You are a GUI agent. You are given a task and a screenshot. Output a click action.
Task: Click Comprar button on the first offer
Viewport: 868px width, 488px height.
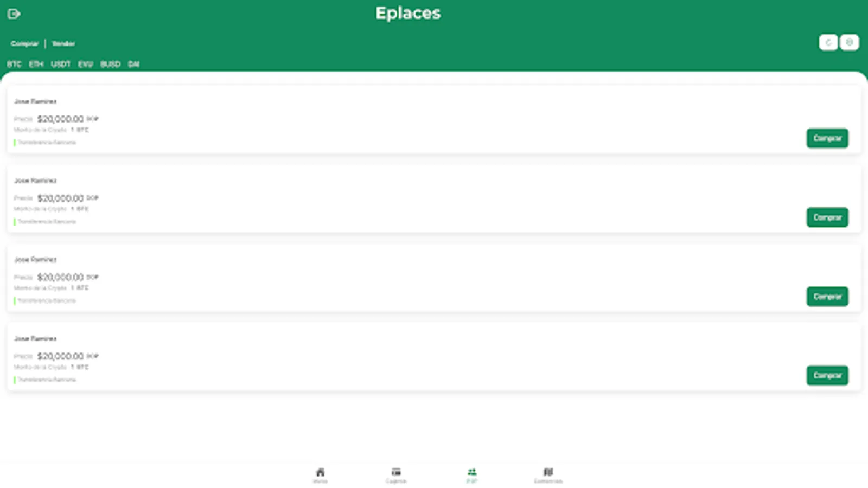[827, 138]
